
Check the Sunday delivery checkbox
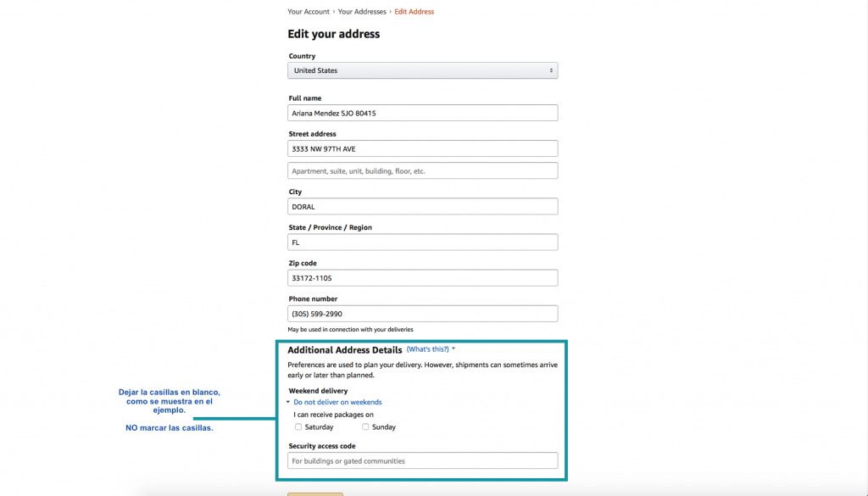[365, 426]
